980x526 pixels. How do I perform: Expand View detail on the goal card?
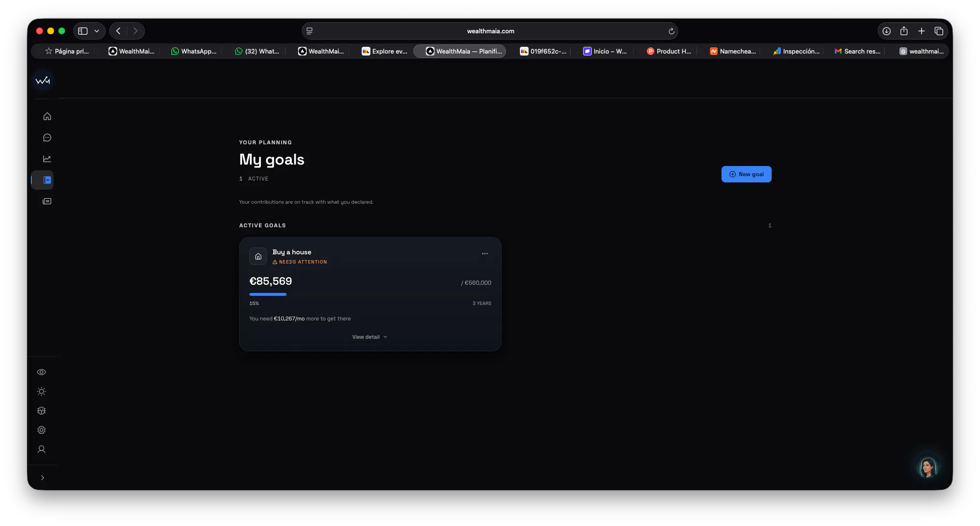[370, 337]
